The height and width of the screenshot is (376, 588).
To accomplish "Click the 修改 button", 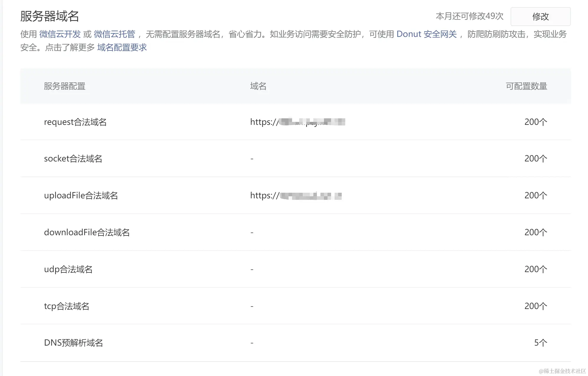I will [x=540, y=17].
